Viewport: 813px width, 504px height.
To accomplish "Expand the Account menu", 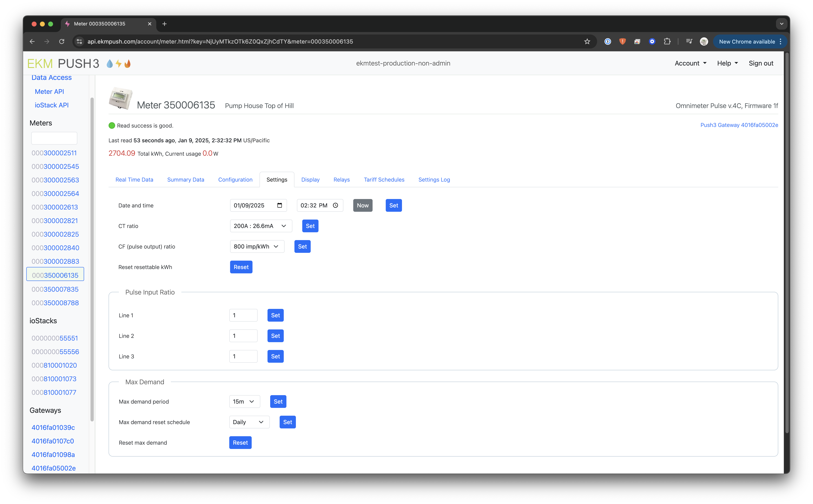I will (690, 63).
